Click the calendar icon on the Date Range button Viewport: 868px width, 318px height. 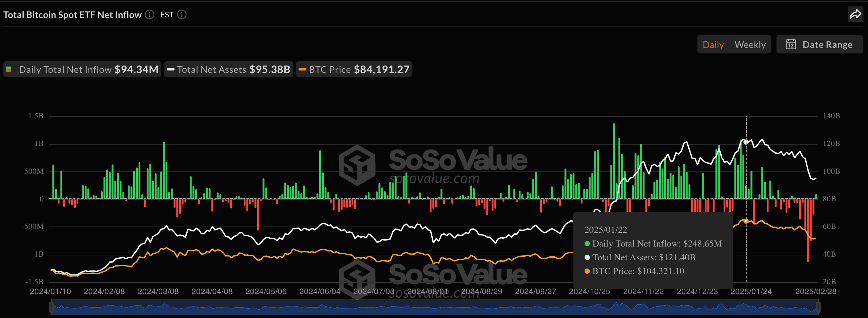pyautogui.click(x=791, y=44)
